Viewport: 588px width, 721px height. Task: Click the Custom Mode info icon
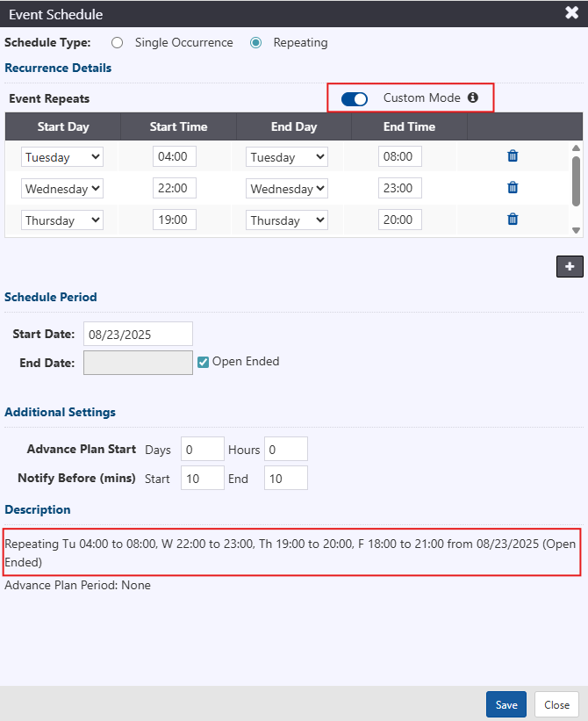click(473, 98)
